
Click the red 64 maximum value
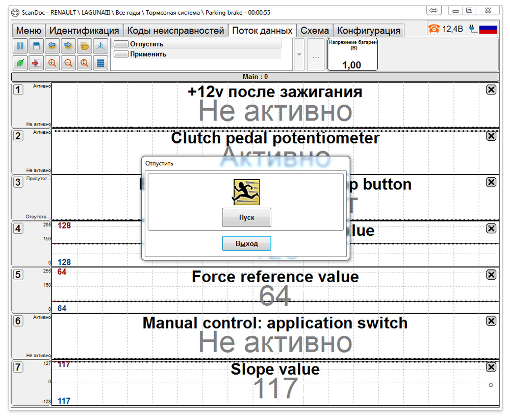(62, 272)
